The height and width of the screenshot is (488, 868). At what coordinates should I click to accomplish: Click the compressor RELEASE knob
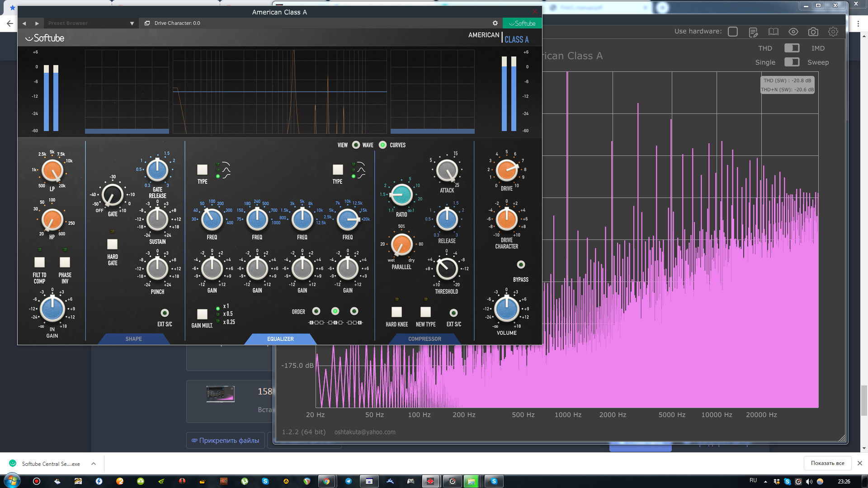(x=447, y=220)
